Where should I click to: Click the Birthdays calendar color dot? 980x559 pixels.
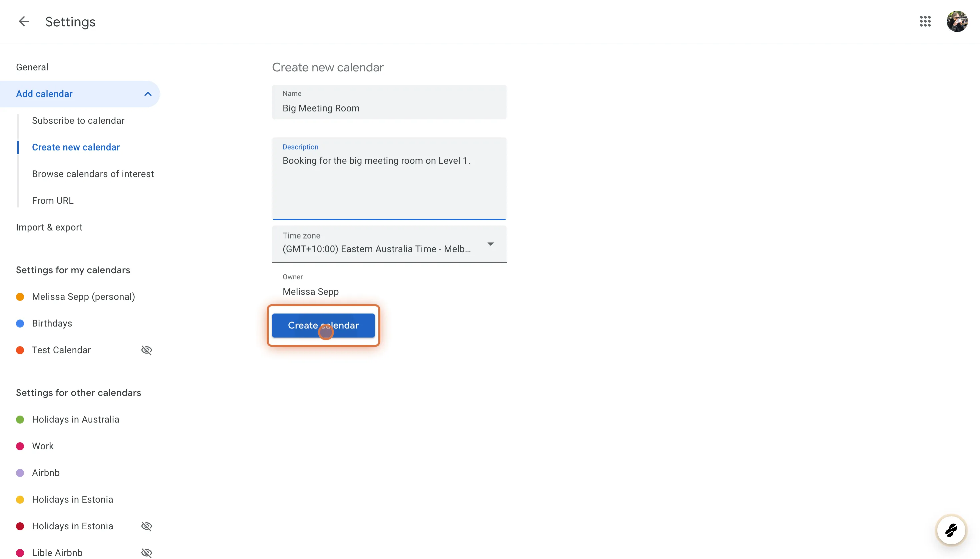tap(20, 323)
